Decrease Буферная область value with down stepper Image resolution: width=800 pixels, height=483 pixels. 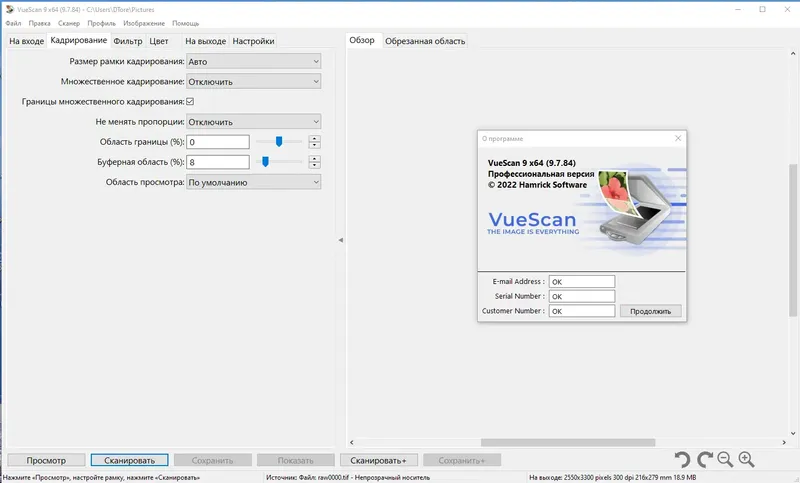click(315, 165)
